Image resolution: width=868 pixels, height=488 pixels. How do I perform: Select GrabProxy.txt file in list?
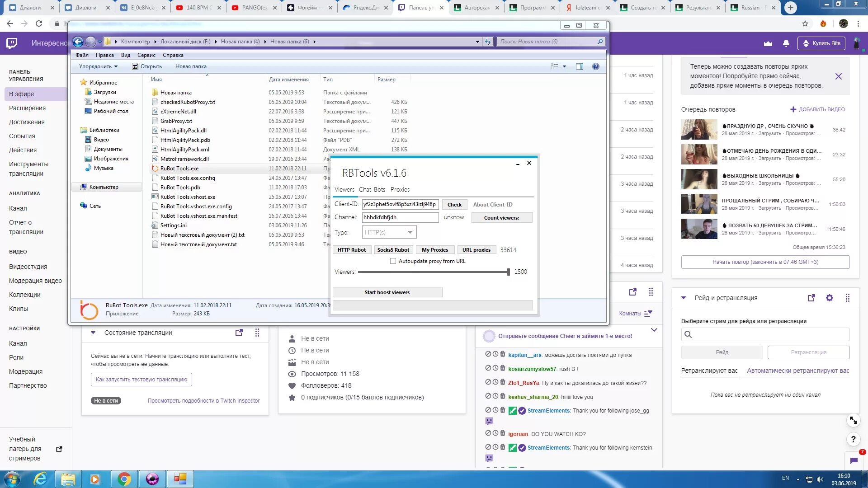pyautogui.click(x=176, y=121)
